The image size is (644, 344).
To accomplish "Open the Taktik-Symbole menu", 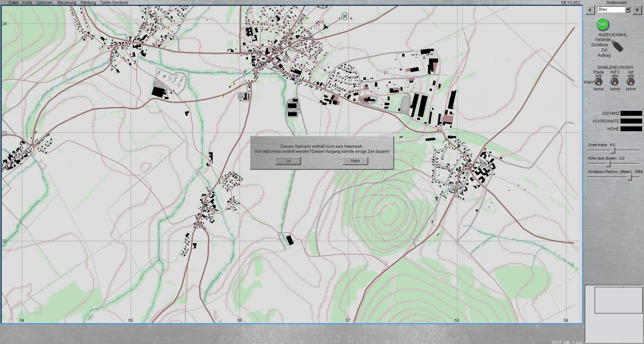I will pos(114,3).
